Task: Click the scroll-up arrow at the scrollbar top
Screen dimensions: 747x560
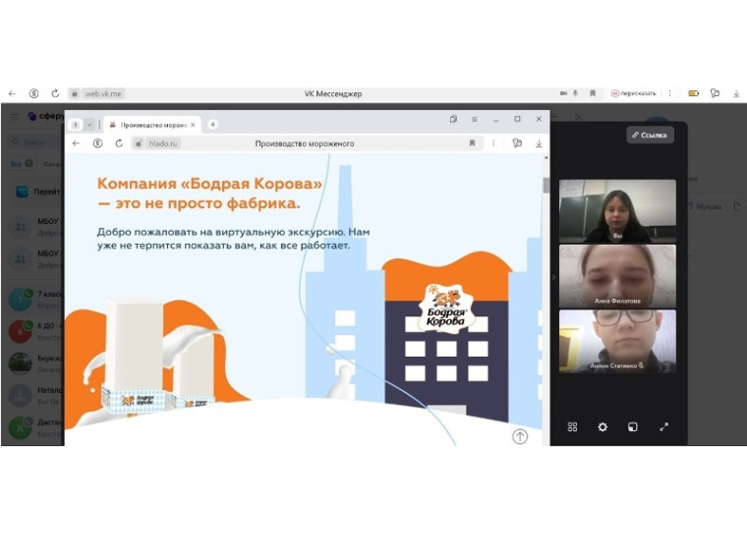Action: coord(546,157)
